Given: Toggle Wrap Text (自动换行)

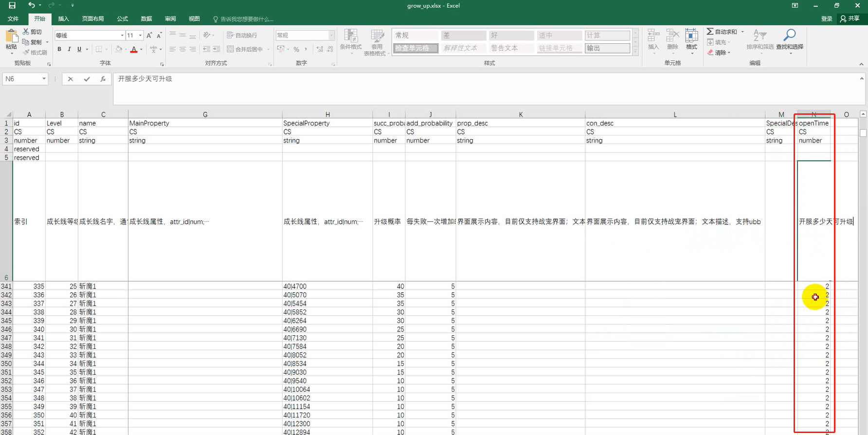Looking at the screenshot, I should (242, 36).
